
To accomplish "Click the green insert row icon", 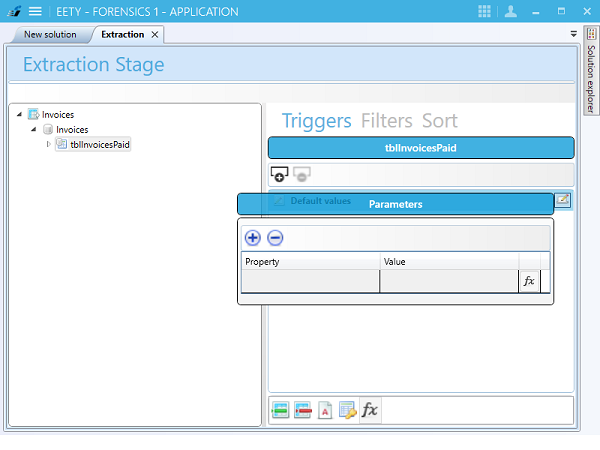I will [x=280, y=411].
